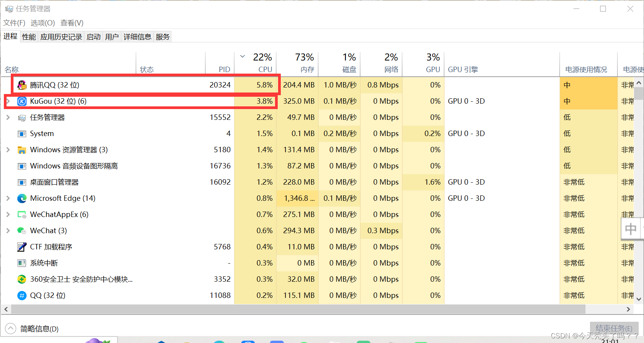Sort by the GPU 3% column header
Image resolution: width=644 pixels, height=343 pixels.
click(423, 64)
